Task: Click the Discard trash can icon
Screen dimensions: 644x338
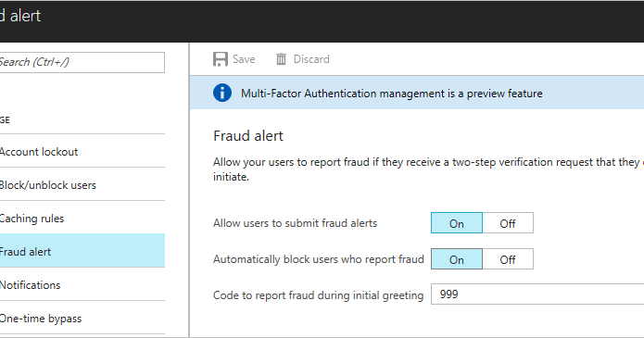Action: pos(281,59)
